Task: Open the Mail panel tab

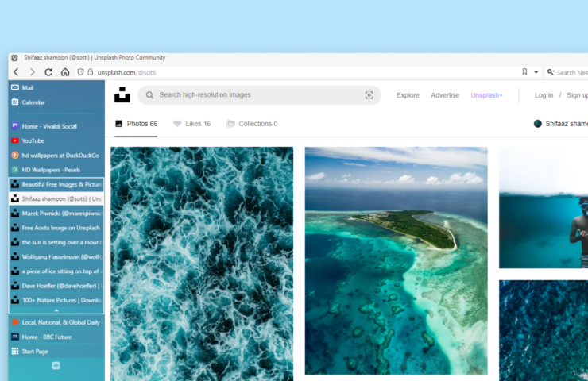Action: 56,87
